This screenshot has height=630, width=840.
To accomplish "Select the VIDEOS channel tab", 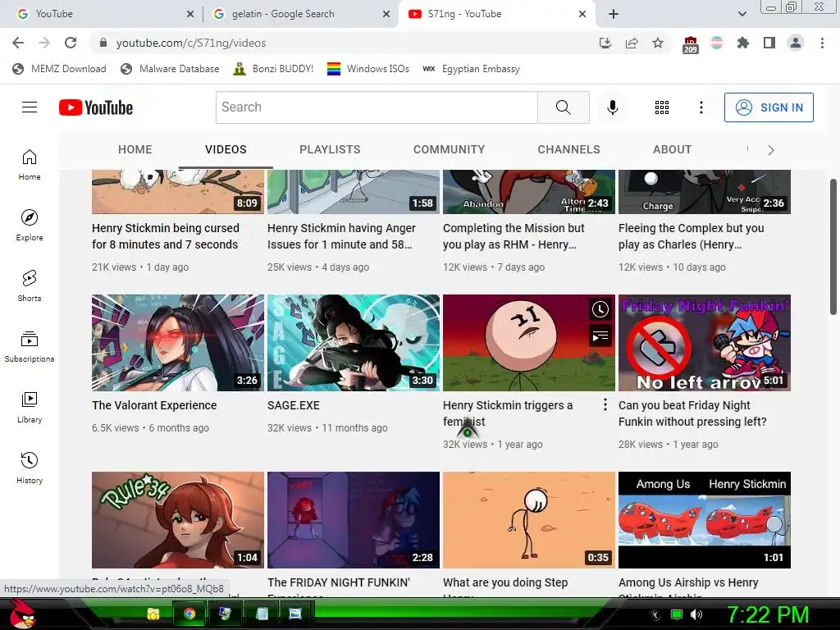I will 226,149.
